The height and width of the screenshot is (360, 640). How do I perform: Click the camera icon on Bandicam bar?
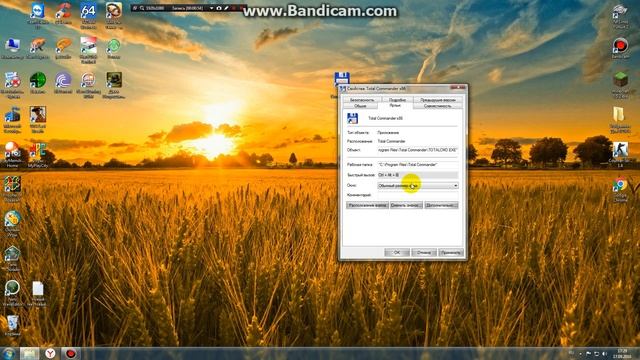click(219, 8)
